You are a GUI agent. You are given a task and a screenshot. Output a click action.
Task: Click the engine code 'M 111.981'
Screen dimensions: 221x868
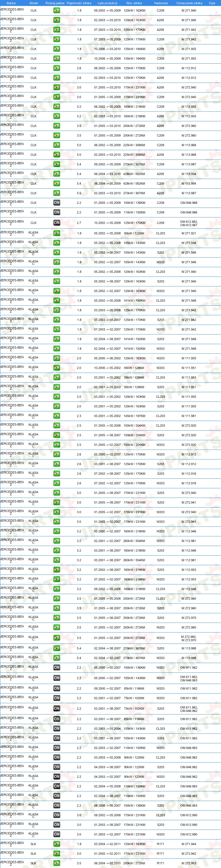click(189, 416)
